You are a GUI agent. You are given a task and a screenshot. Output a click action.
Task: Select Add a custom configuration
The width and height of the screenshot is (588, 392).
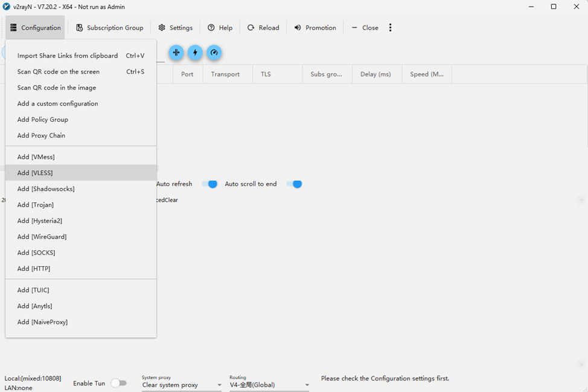pyautogui.click(x=81, y=103)
